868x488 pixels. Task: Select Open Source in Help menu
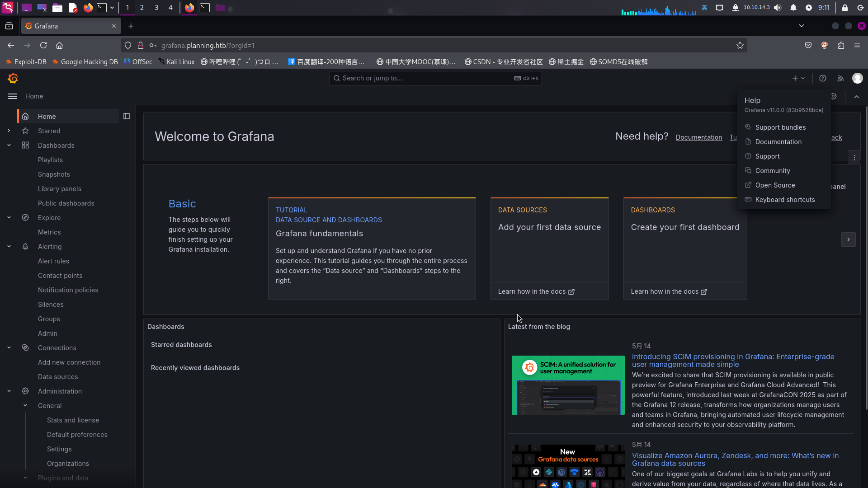point(784,185)
